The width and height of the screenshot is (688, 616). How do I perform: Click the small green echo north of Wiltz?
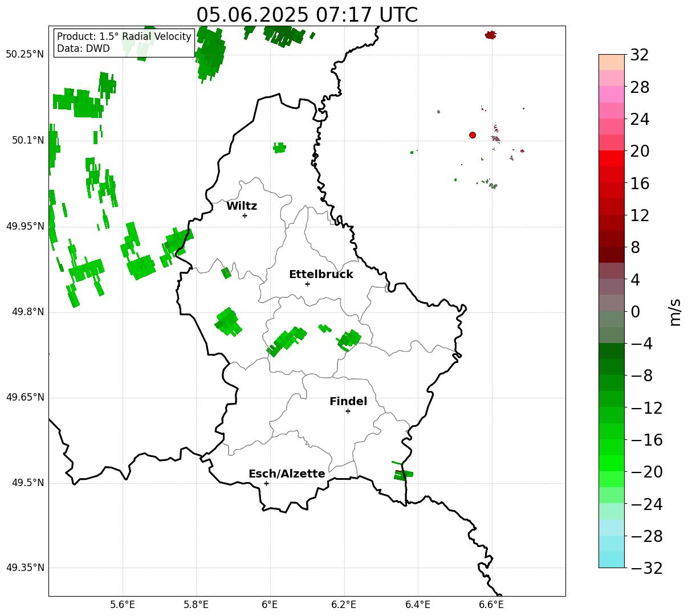279,148
